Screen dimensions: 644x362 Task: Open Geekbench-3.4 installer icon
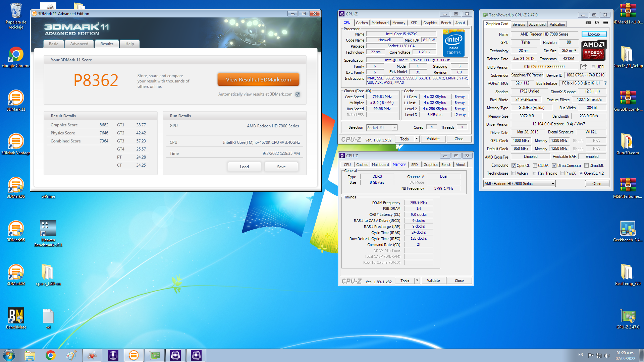628,231
